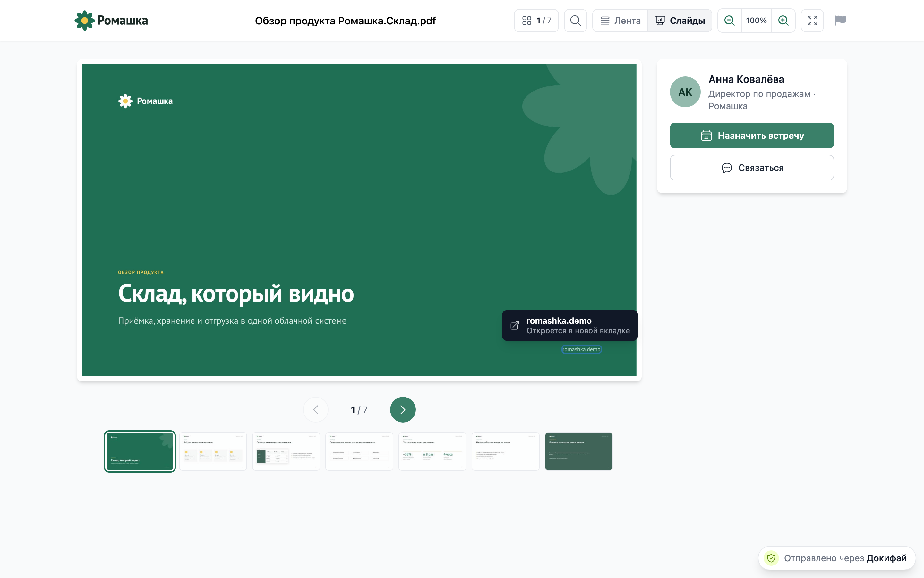924x578 pixels.
Task: Click the shield icon in Докифай badge
Action: [x=771, y=558]
